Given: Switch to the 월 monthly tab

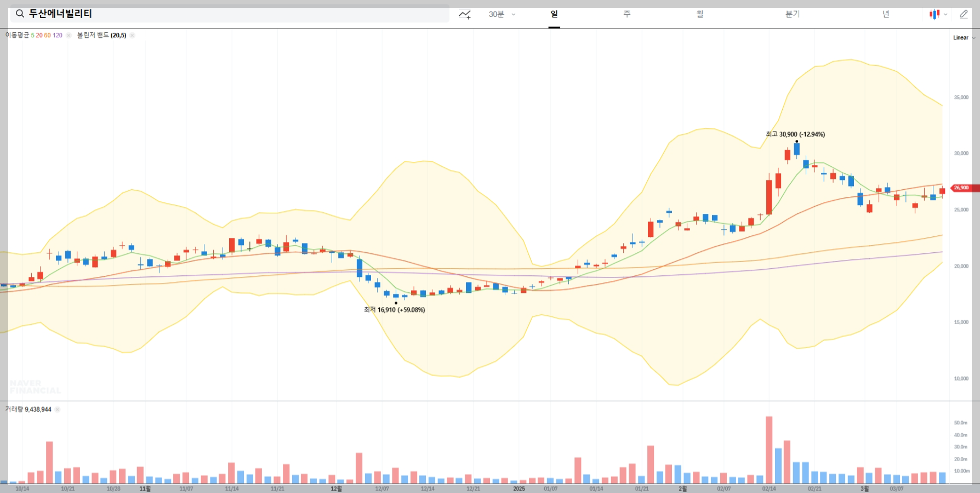Looking at the screenshot, I should pos(700,14).
